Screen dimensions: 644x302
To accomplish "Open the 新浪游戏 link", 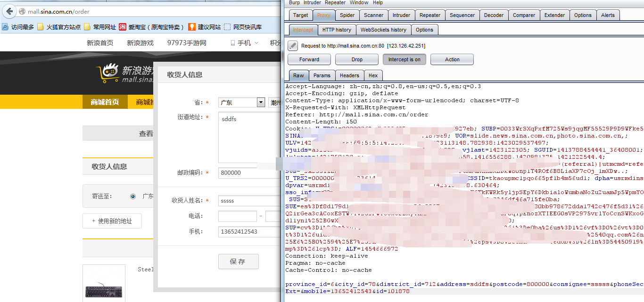I will click(x=140, y=43).
